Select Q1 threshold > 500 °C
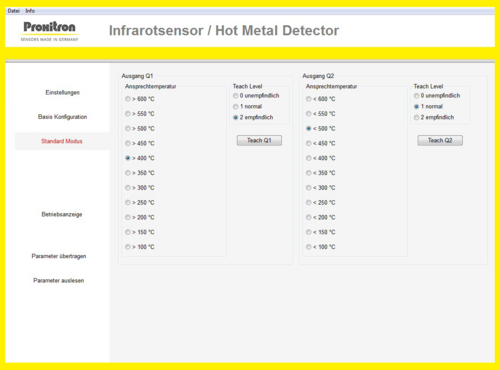The image size is (500, 370). point(140,128)
